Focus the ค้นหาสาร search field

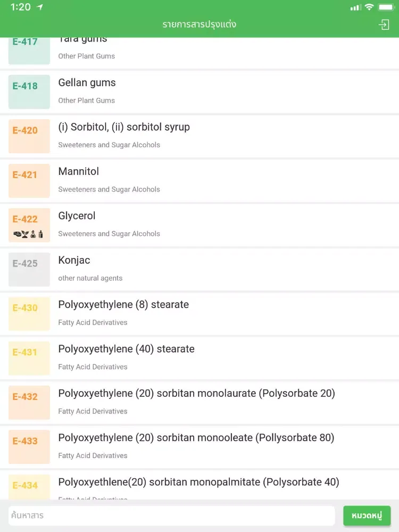[x=172, y=516]
